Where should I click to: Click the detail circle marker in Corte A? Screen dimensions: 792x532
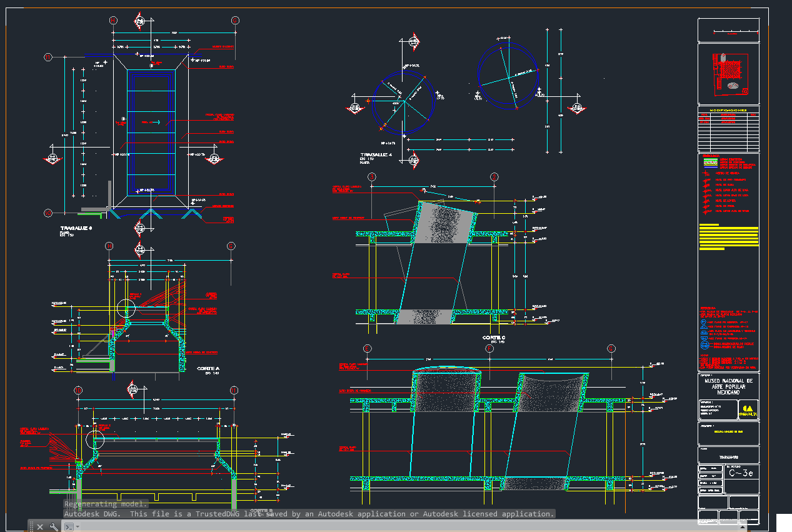[126, 308]
